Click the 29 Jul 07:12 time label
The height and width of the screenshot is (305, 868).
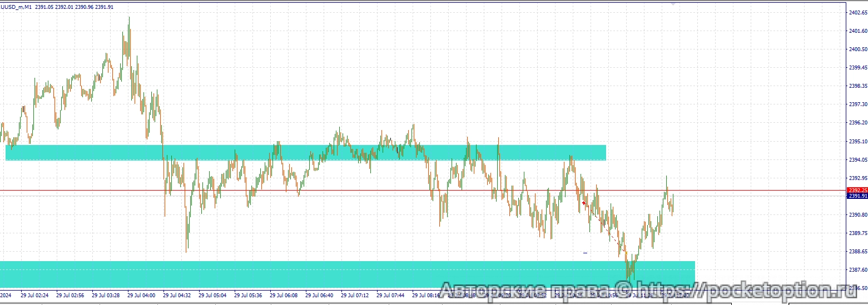[x=355, y=296]
